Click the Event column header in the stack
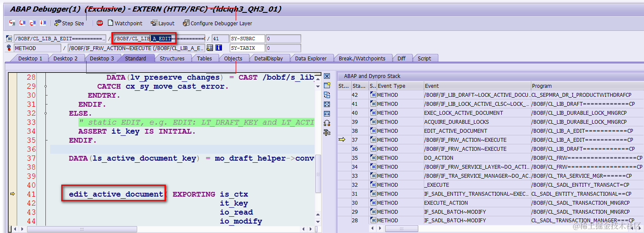The width and height of the screenshot is (644, 233). [477, 86]
